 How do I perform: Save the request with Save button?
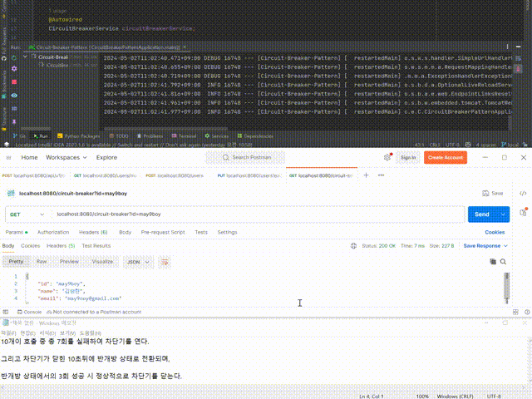pyautogui.click(x=493, y=193)
